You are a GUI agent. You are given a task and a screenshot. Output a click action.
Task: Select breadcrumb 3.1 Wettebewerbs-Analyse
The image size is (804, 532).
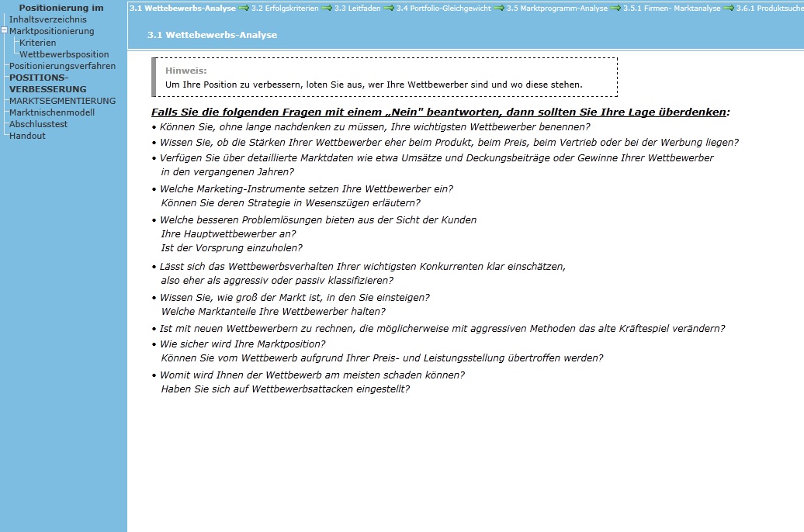coord(182,9)
